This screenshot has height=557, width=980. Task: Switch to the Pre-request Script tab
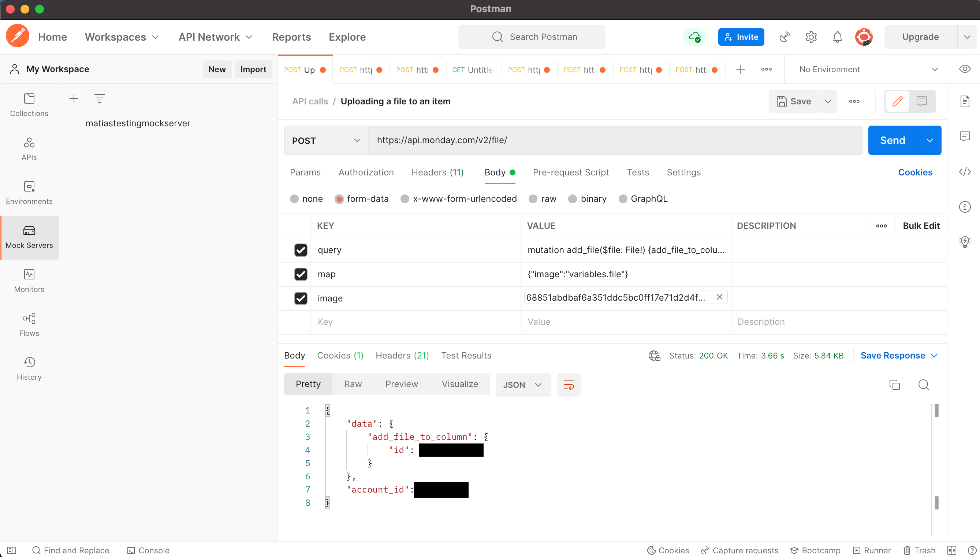point(571,172)
